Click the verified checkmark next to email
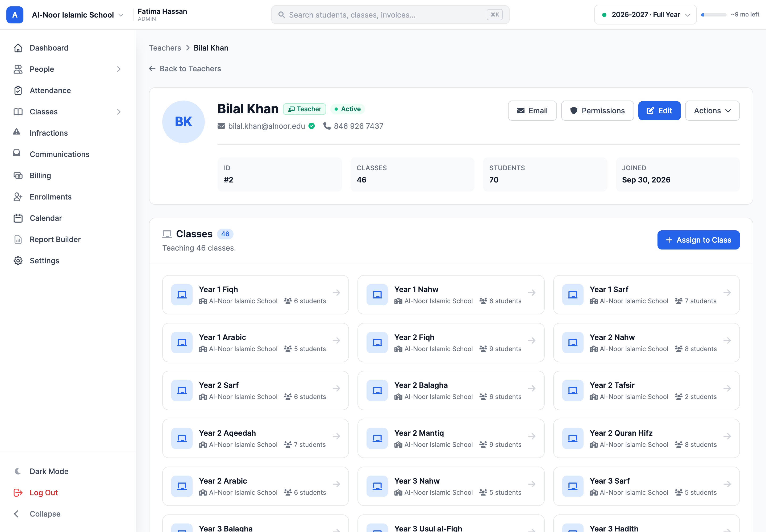This screenshot has width=766, height=532. click(x=312, y=126)
